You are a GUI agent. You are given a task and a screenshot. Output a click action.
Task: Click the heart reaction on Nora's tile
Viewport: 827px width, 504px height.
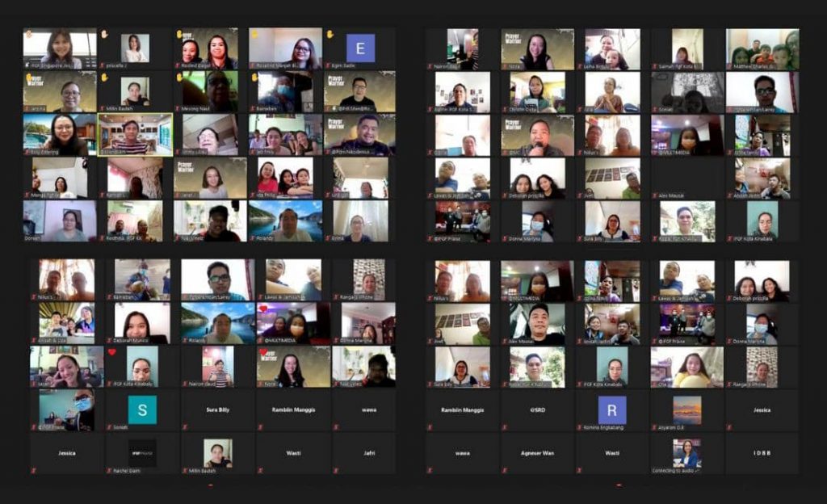coord(263,352)
